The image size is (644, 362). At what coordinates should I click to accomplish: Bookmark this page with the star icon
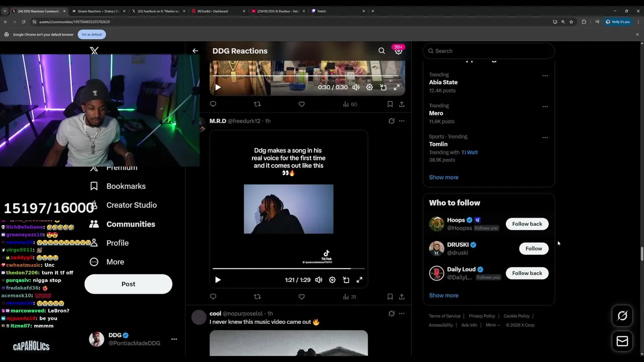pyautogui.click(x=571, y=22)
